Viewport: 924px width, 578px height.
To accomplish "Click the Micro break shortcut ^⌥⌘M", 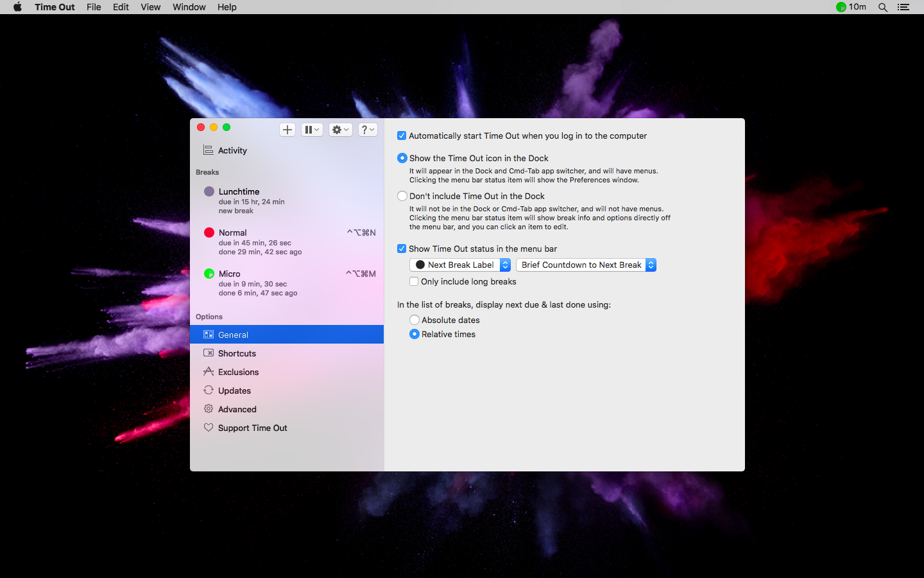I will [x=361, y=274].
